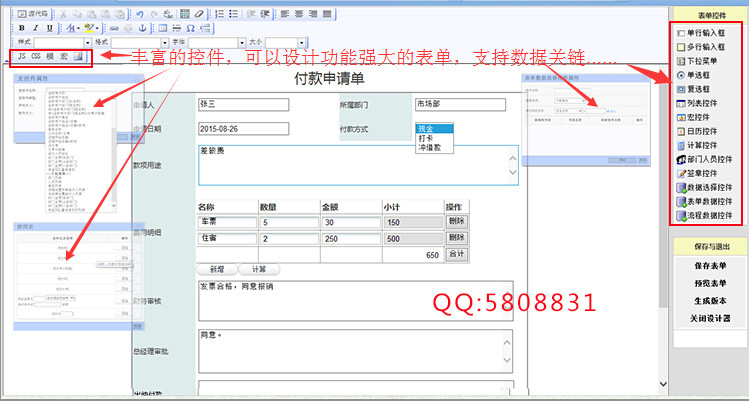
Task: Select 打卡 in payment method list
Action: 434,138
